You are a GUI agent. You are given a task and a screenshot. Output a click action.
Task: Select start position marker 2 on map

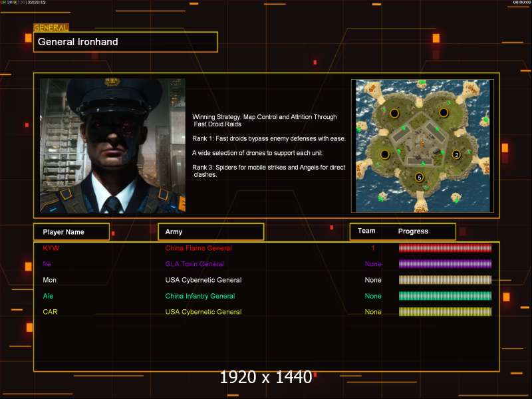click(x=456, y=155)
